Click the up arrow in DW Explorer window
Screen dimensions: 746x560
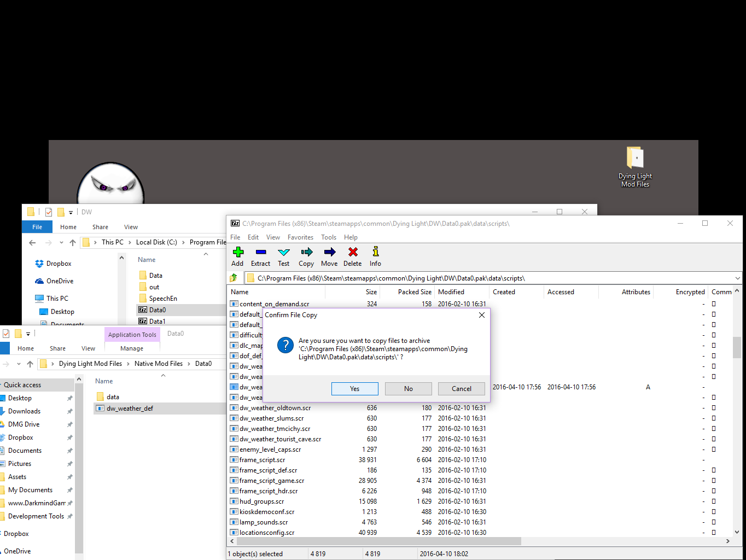pos(73,242)
